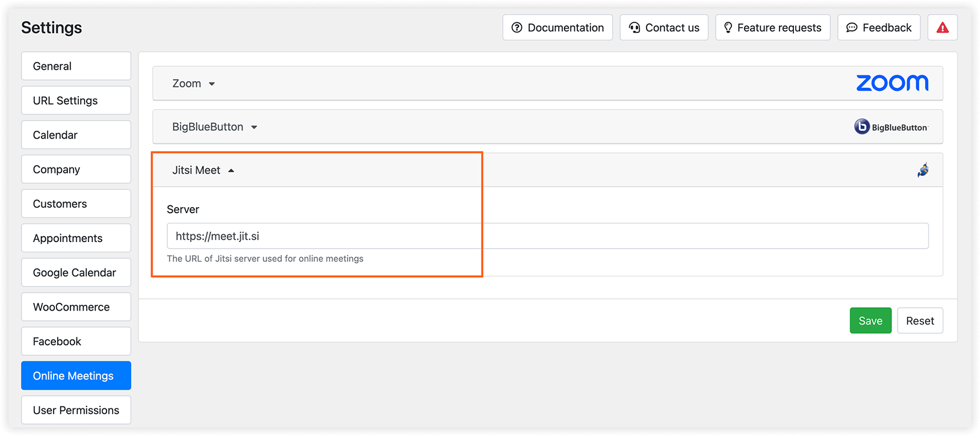Click the BigBlueButton logo
This screenshot has width=980, height=436.
(891, 127)
